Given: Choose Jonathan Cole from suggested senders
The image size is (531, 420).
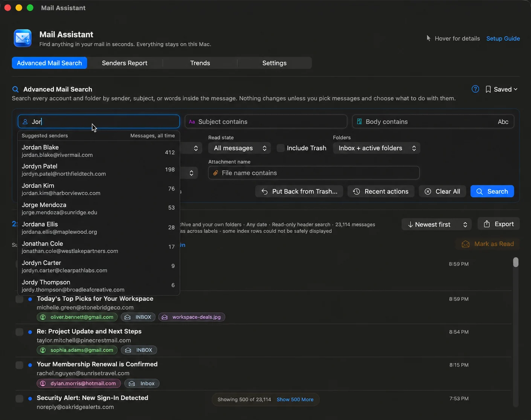Looking at the screenshot, I should pos(99,247).
